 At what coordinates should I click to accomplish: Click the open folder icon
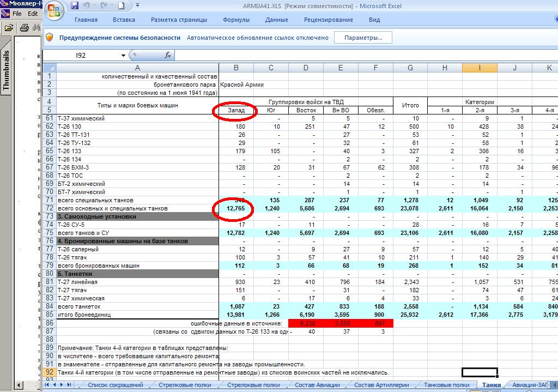[x=9, y=28]
